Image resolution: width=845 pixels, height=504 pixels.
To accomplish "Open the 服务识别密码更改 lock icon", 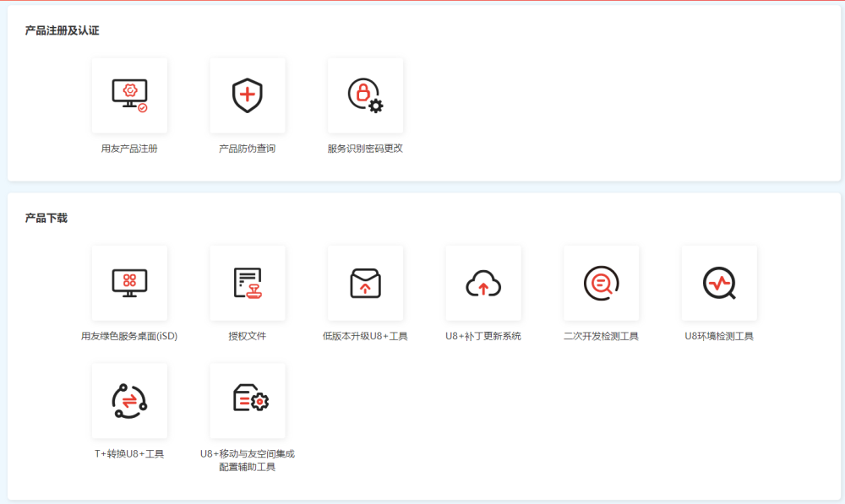I will click(x=365, y=95).
